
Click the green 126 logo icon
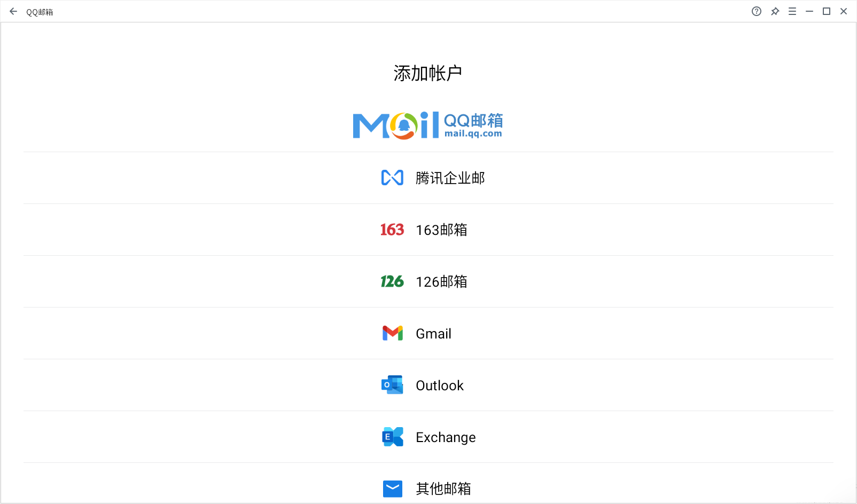click(x=392, y=281)
